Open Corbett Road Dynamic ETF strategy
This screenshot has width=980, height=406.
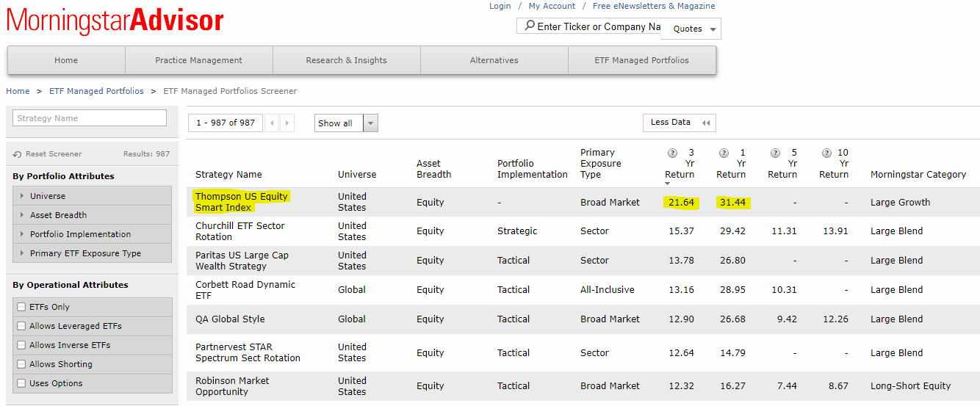245,290
